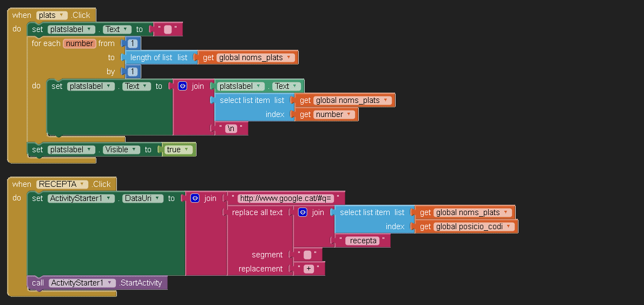Click the gear icon on the join inside replace all text
This screenshot has height=305, width=644.
pyautogui.click(x=303, y=212)
